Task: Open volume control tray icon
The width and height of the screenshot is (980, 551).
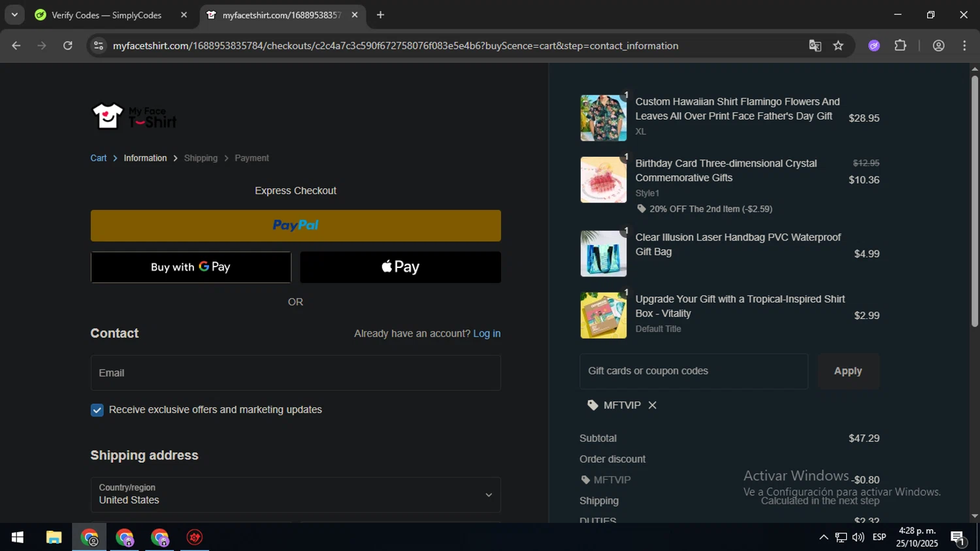Action: coord(858,537)
